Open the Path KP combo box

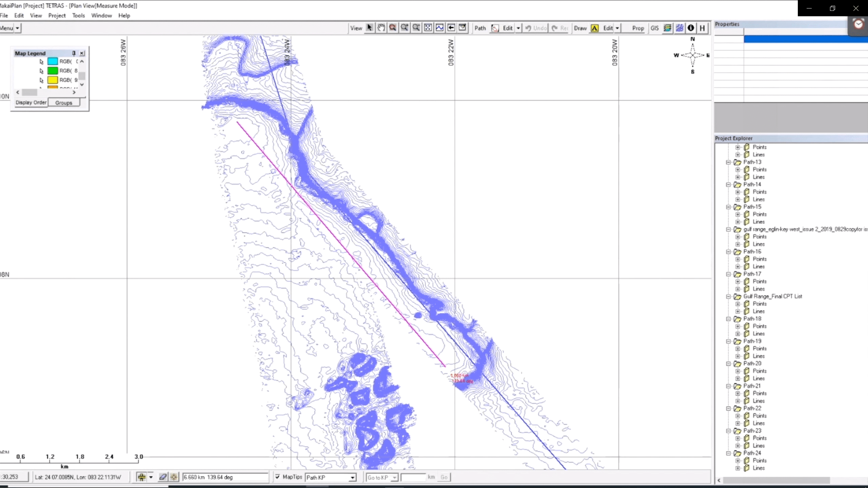331,477
